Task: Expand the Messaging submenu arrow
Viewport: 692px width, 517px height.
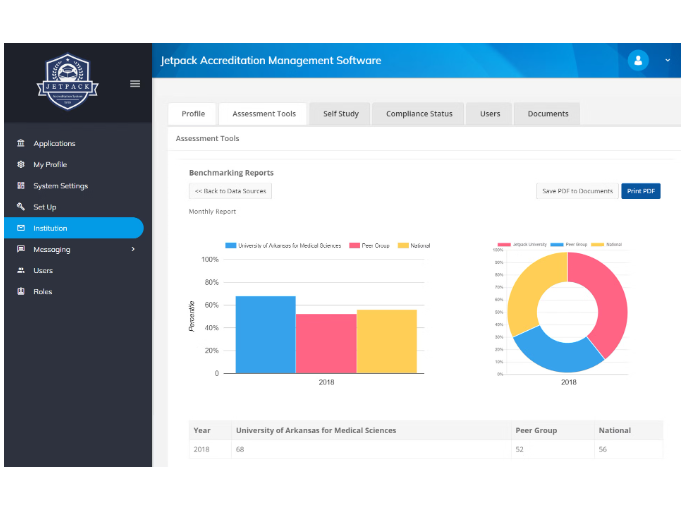Action: click(132, 249)
